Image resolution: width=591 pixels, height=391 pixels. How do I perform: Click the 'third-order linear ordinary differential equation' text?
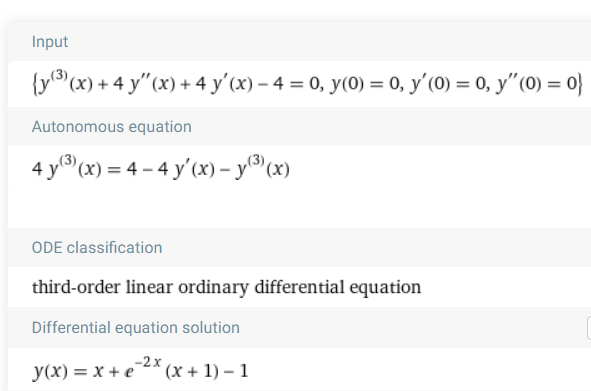click(x=227, y=287)
